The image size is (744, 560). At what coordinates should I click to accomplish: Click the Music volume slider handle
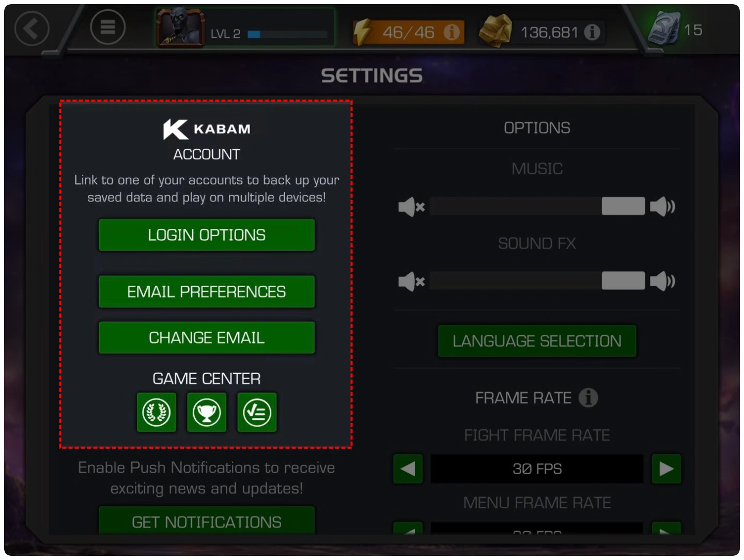(x=623, y=206)
